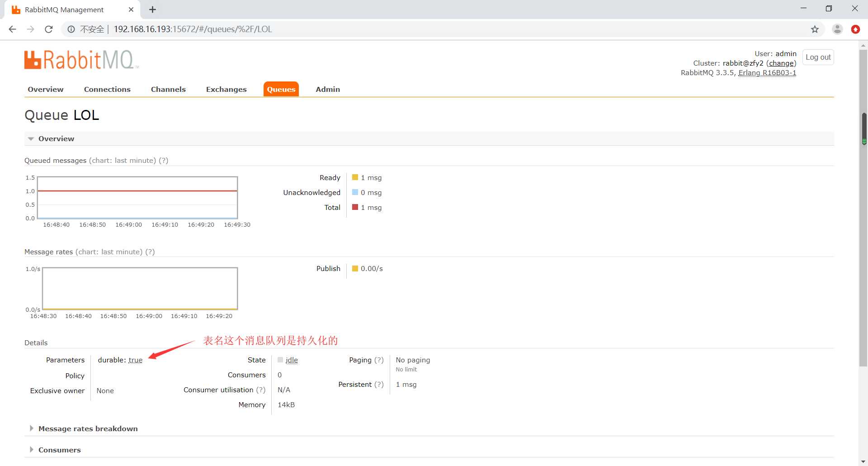Open the browser profile avatar icon
The width and height of the screenshot is (868, 466).
(837, 29)
